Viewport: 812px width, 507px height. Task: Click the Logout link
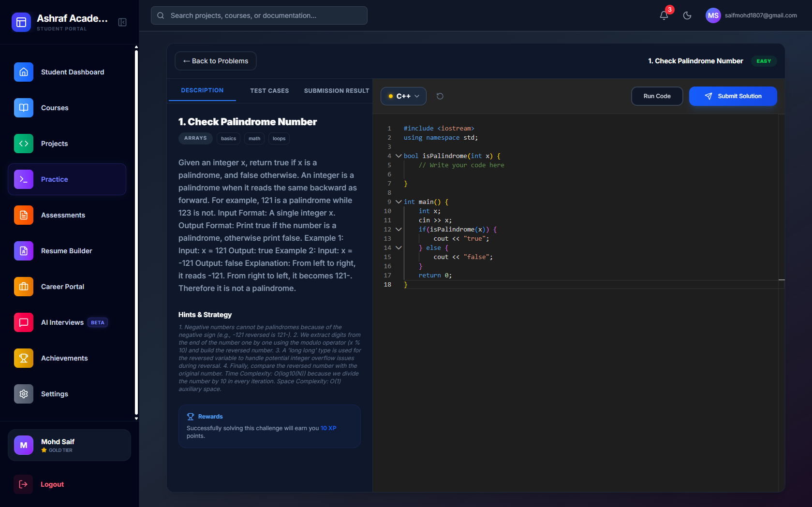coord(52,484)
